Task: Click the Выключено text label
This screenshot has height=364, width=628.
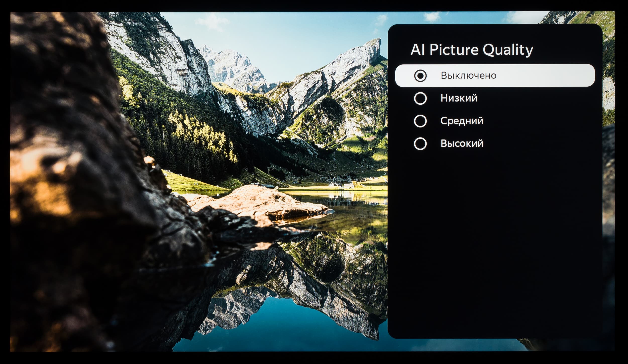Action: click(468, 76)
